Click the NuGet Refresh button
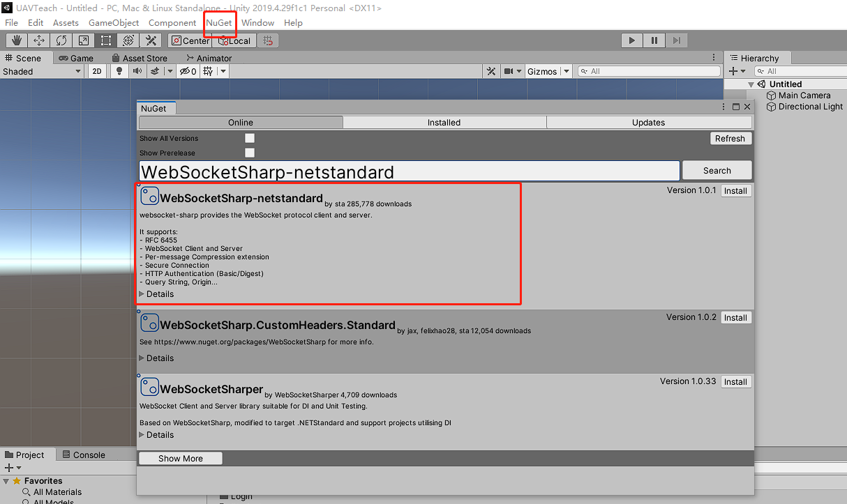This screenshot has width=847, height=504. [x=730, y=138]
